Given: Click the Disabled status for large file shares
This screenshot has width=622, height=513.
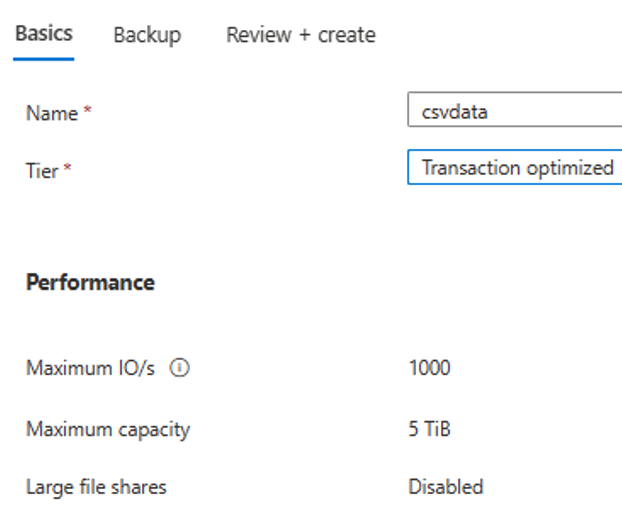Looking at the screenshot, I should coord(445,488).
